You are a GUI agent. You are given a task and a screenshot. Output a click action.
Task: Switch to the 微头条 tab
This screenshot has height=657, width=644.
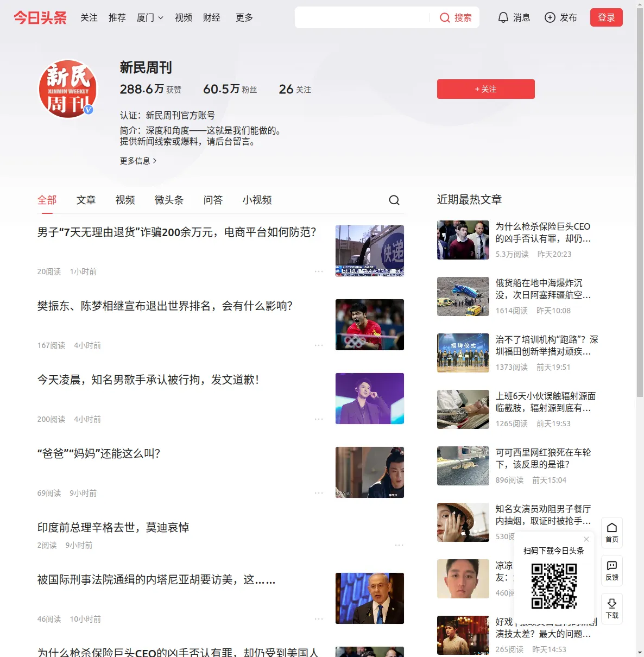[x=169, y=200]
